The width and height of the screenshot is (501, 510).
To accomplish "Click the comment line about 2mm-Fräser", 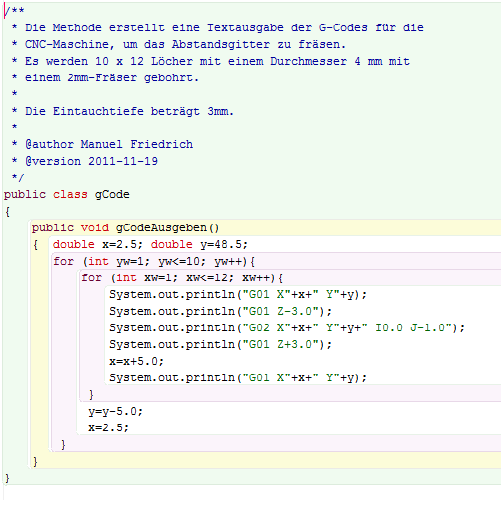I will pyautogui.click(x=112, y=78).
